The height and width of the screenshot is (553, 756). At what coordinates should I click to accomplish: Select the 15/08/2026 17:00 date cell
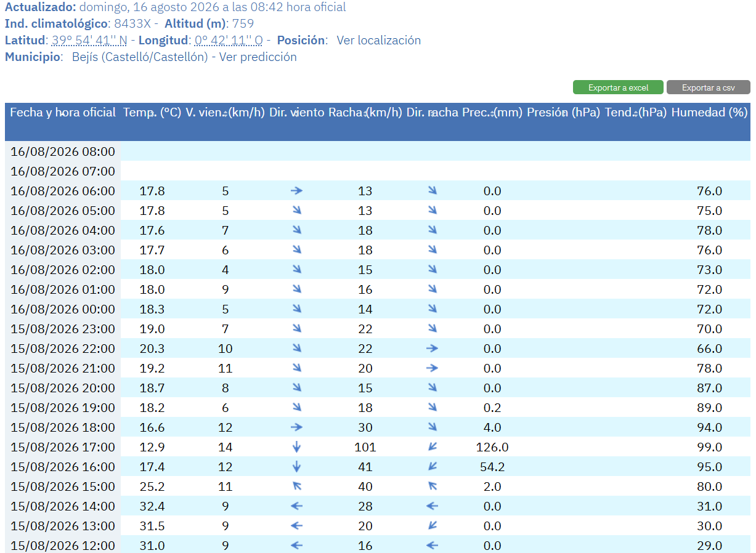[x=63, y=447]
